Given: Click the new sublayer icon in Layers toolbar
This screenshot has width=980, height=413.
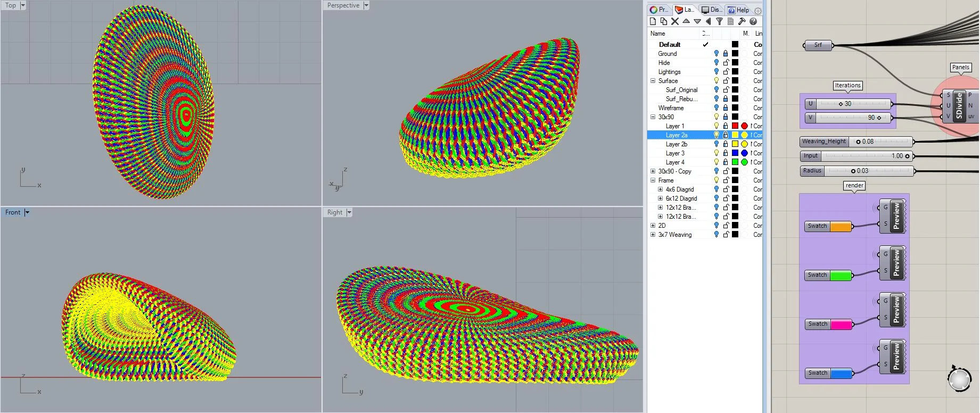Looking at the screenshot, I should coord(664,21).
